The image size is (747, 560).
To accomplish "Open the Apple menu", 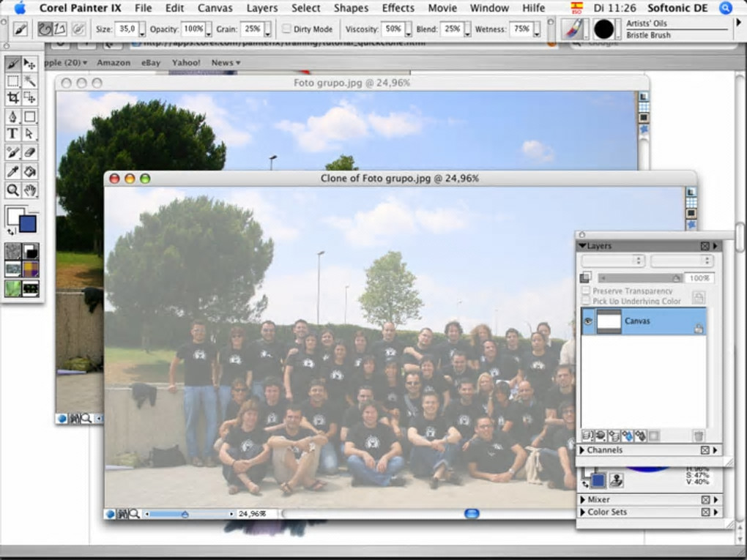I will point(20,7).
